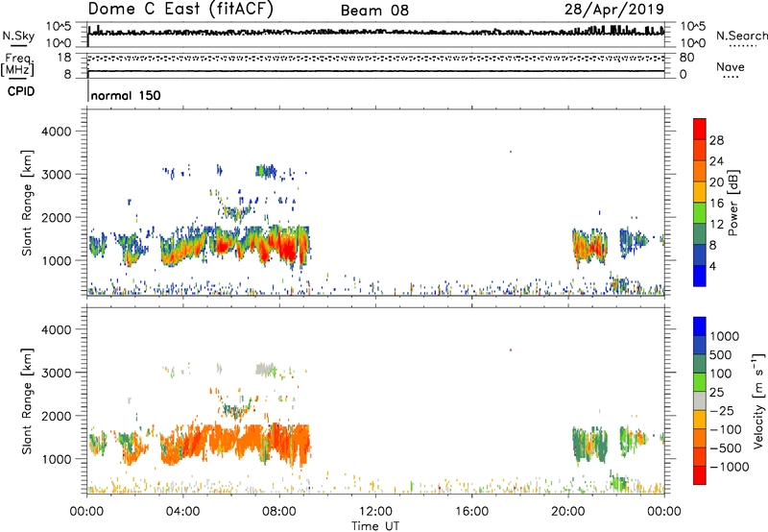Click the '4' tick on power colorbar

click(x=712, y=266)
